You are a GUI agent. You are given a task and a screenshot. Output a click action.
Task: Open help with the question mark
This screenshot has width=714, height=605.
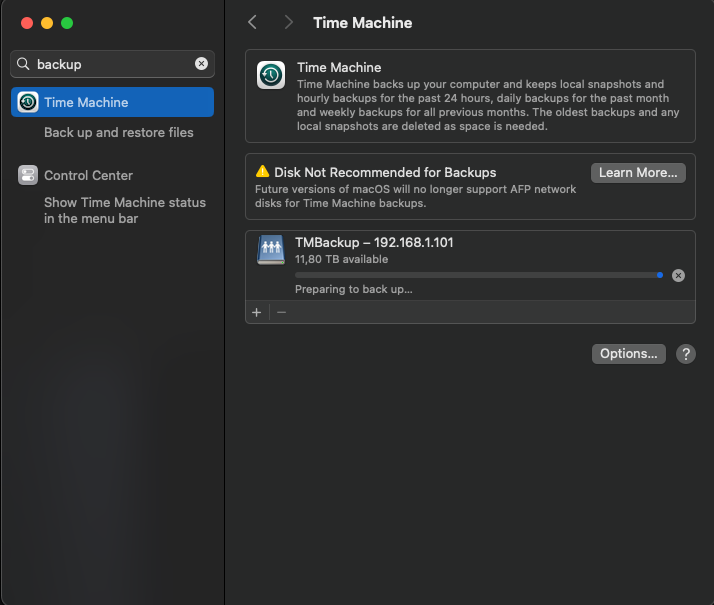coord(686,354)
